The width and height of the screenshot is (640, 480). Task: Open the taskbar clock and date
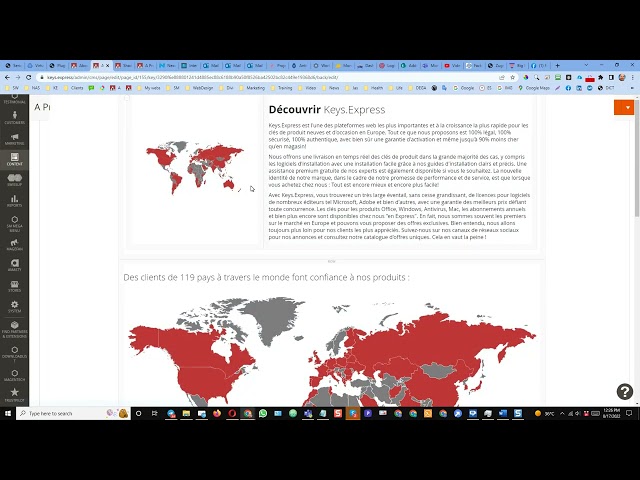(611, 413)
